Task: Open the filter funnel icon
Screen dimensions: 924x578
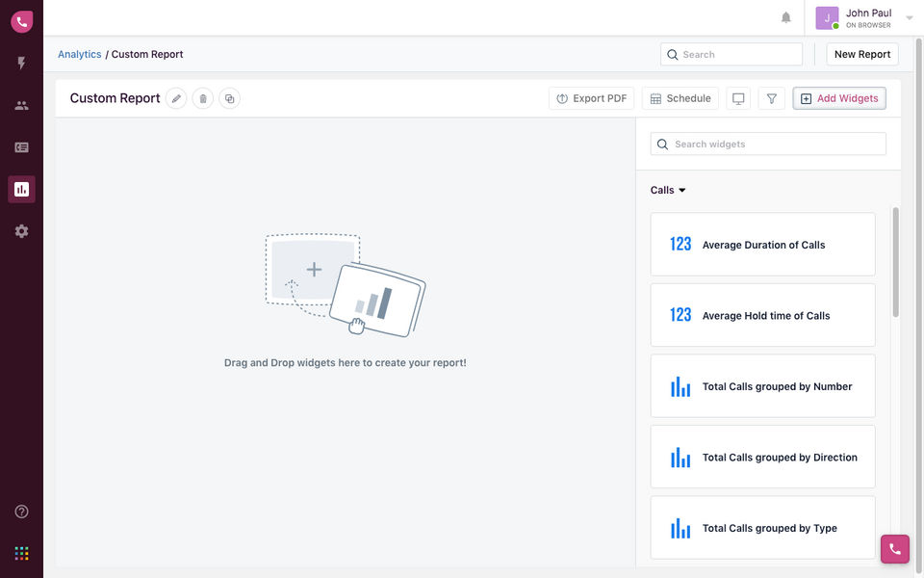Action: (771, 98)
